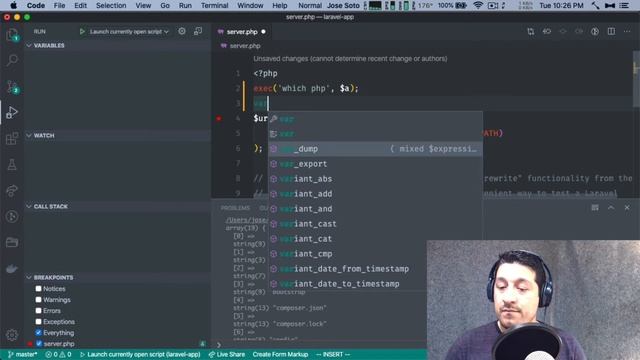
Task: Open the editor More Actions ellipsis
Action: 627,31
